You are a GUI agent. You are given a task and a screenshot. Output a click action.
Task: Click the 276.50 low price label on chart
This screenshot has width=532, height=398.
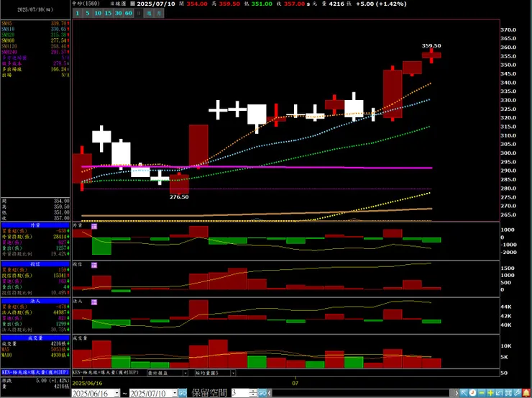pyautogui.click(x=179, y=197)
